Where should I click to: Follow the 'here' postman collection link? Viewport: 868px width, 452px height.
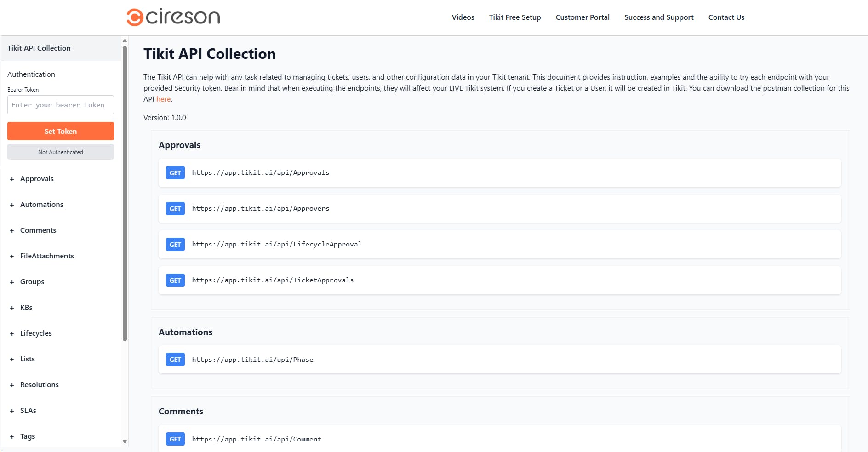click(x=163, y=99)
